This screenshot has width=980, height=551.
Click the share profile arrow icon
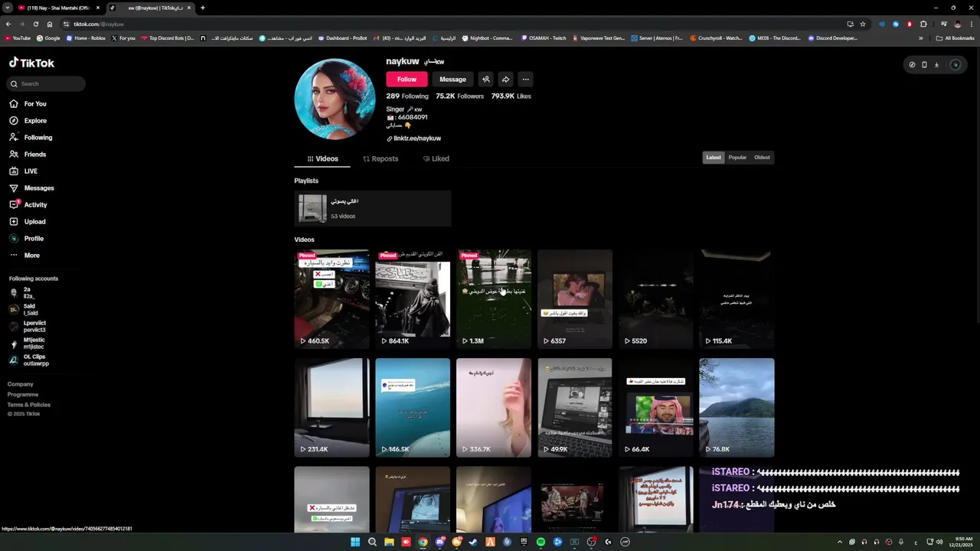click(505, 80)
